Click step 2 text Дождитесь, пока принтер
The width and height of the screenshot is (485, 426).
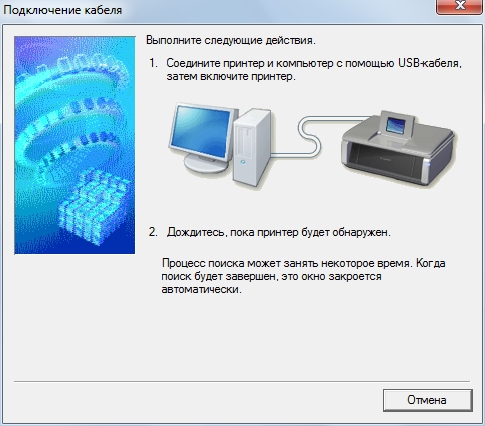point(279,232)
